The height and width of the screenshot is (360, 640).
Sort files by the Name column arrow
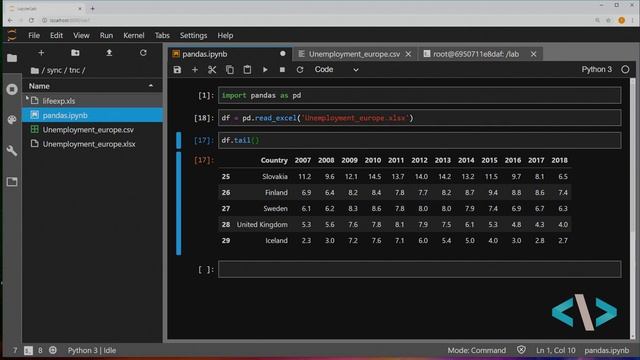pyautogui.click(x=151, y=86)
